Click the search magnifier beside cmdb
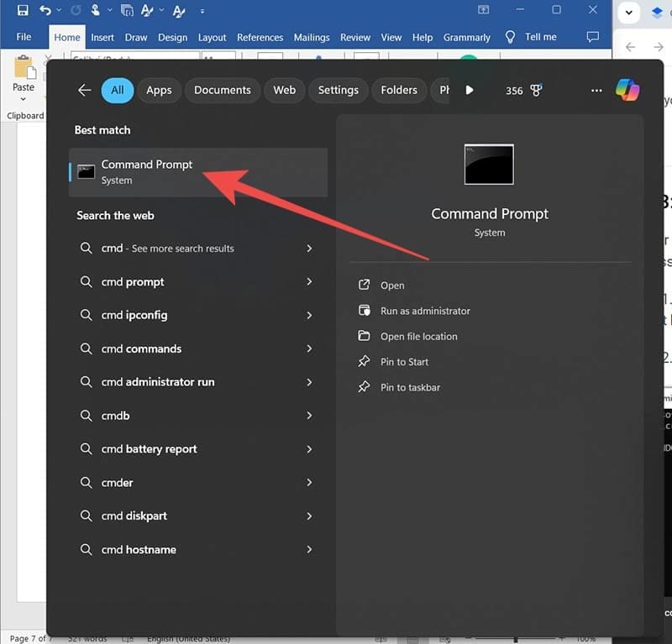Image resolution: width=672 pixels, height=644 pixels. (87, 416)
